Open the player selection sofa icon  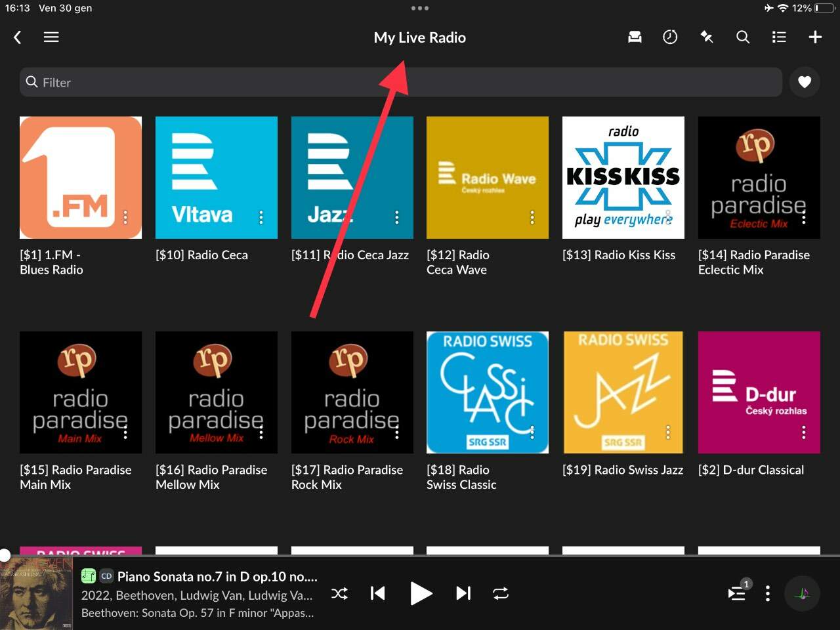[635, 37]
